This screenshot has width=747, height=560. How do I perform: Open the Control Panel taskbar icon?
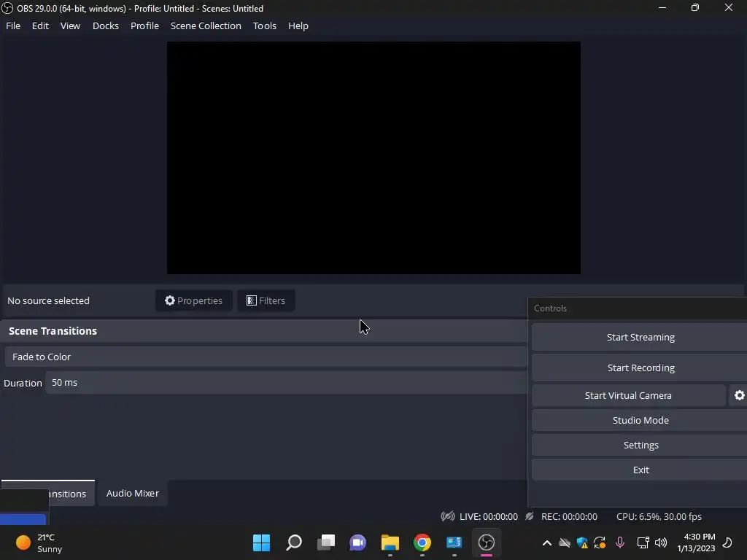coord(454,542)
